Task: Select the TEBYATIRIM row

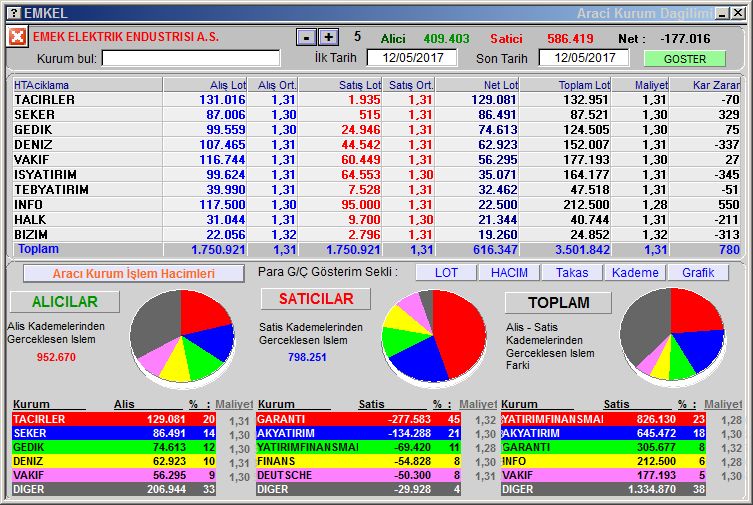Action: [x=376, y=190]
